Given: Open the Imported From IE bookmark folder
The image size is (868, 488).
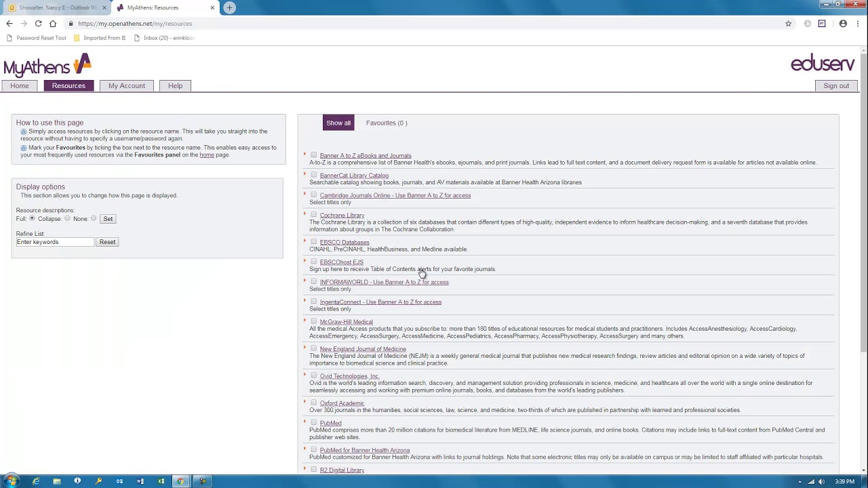Looking at the screenshot, I should click(100, 38).
